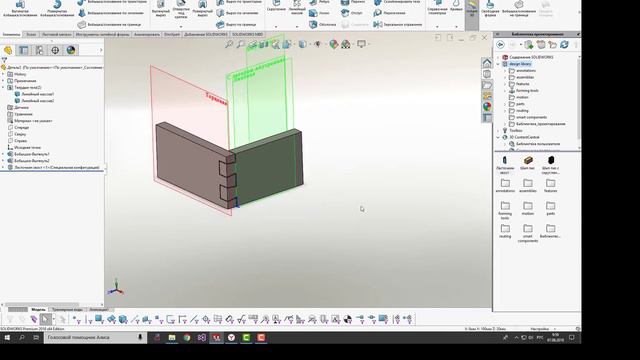Click the Extruded Cut (Вытянутый вырез) tool
This screenshot has height=360, width=640.
(x=161, y=9)
